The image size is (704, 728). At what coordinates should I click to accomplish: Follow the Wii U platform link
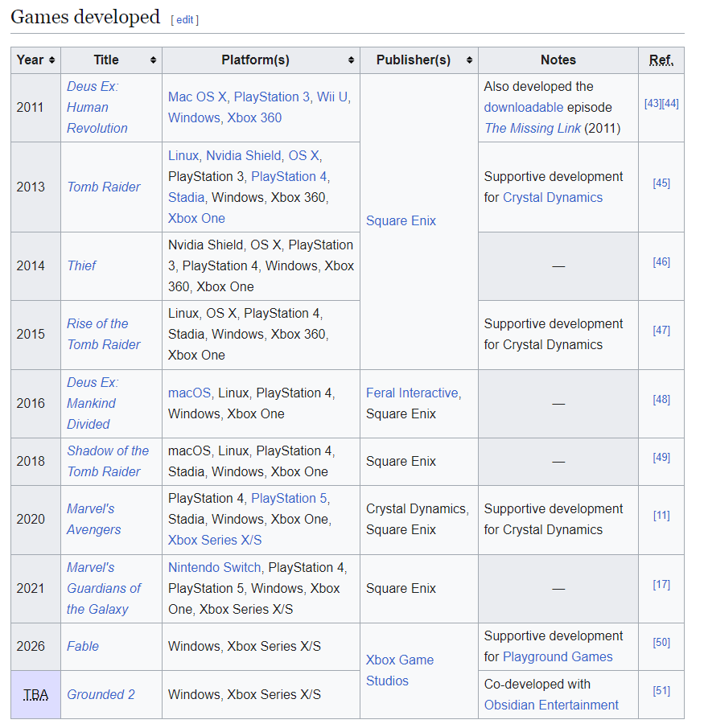point(332,97)
